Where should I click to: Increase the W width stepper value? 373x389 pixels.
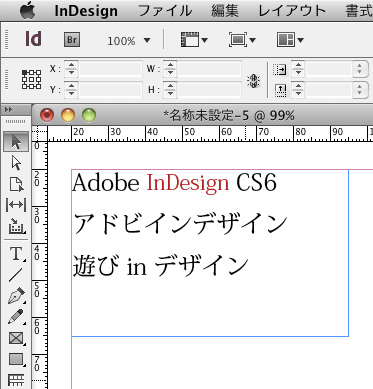(170, 65)
